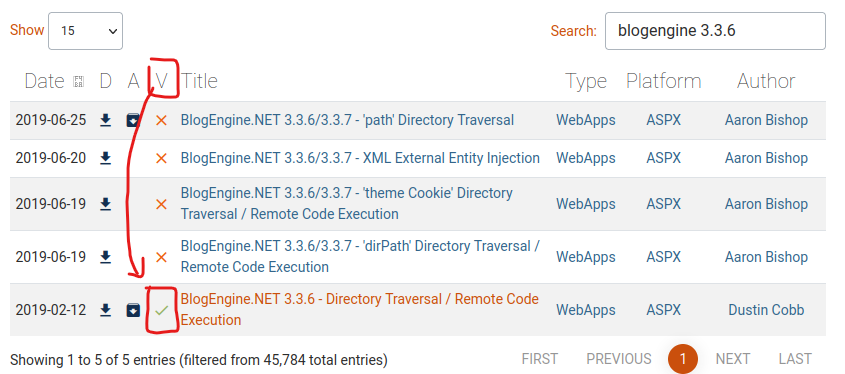Click the V verified column header
The image size is (845, 374).
161,81
